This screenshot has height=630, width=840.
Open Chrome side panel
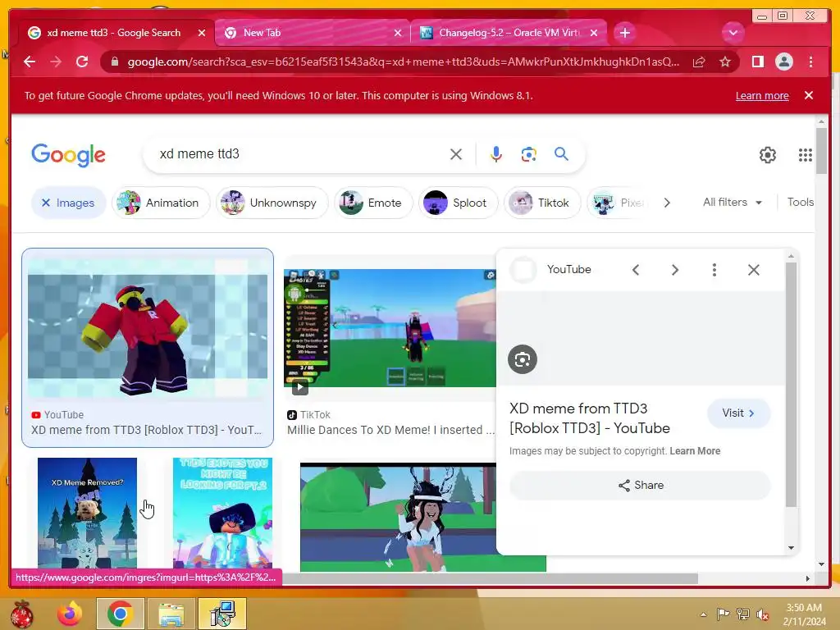(x=757, y=62)
